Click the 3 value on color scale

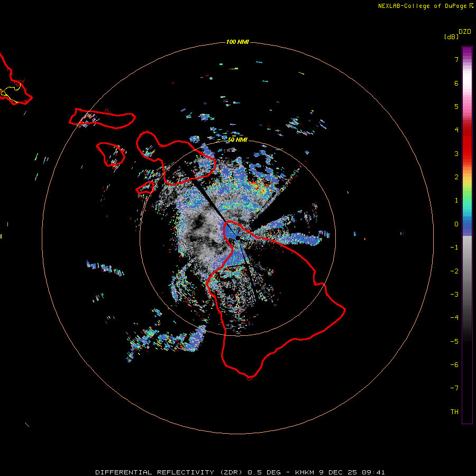pos(456,153)
